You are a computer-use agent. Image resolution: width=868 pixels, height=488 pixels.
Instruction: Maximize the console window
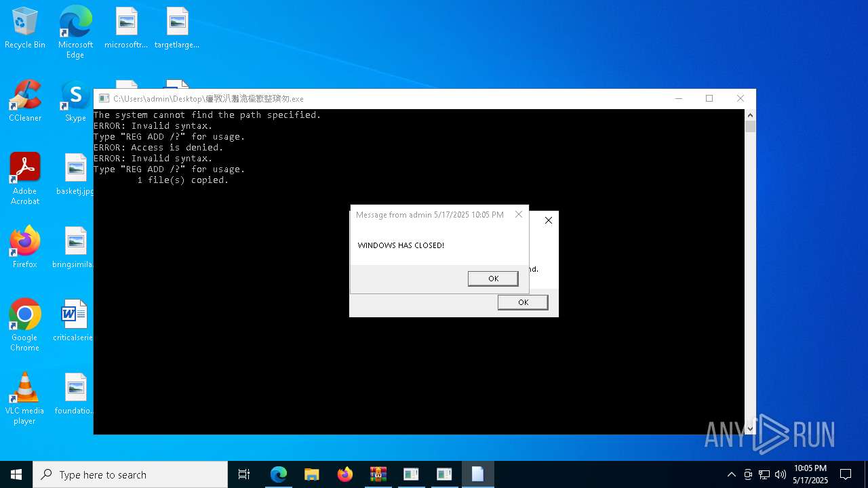point(709,98)
